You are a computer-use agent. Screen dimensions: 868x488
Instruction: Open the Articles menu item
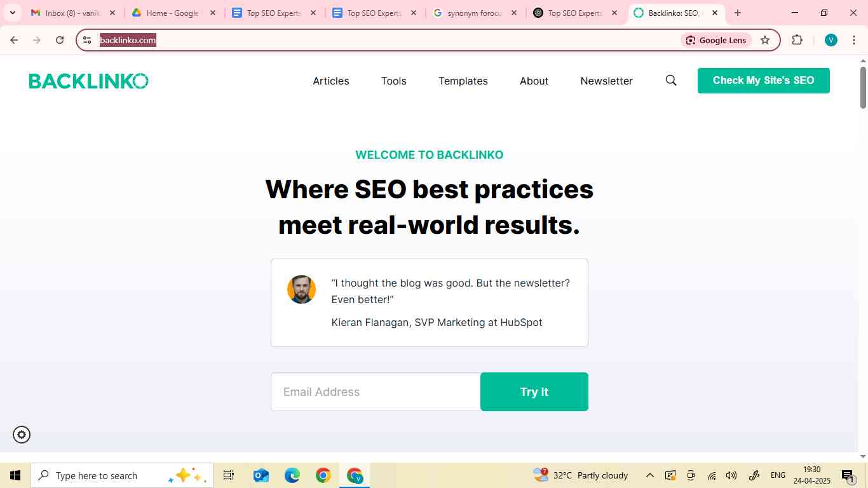[331, 81]
